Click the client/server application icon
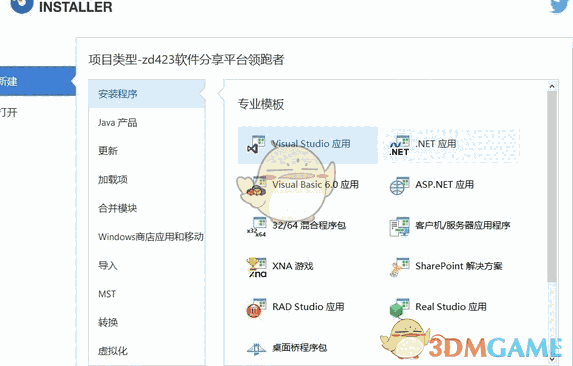The image size is (573, 366). (399, 227)
